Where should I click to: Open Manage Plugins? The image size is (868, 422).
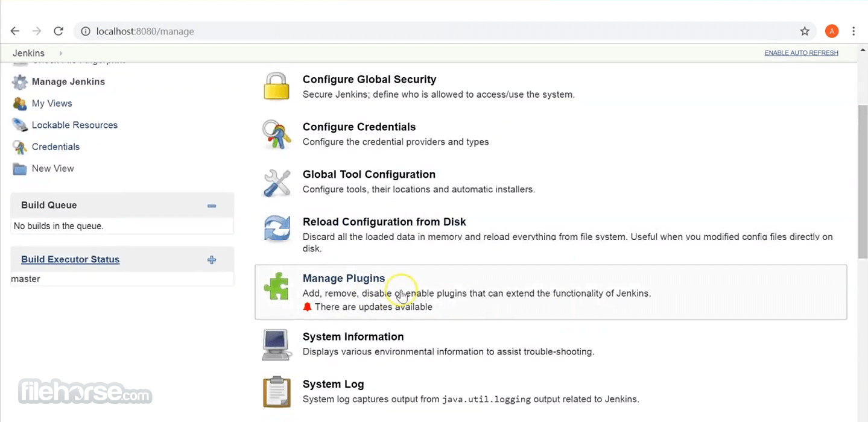[344, 279]
